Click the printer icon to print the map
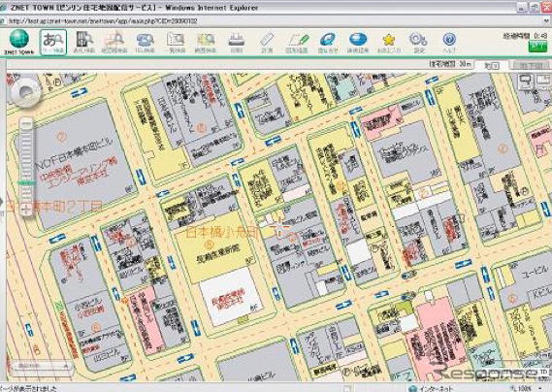 (x=236, y=43)
